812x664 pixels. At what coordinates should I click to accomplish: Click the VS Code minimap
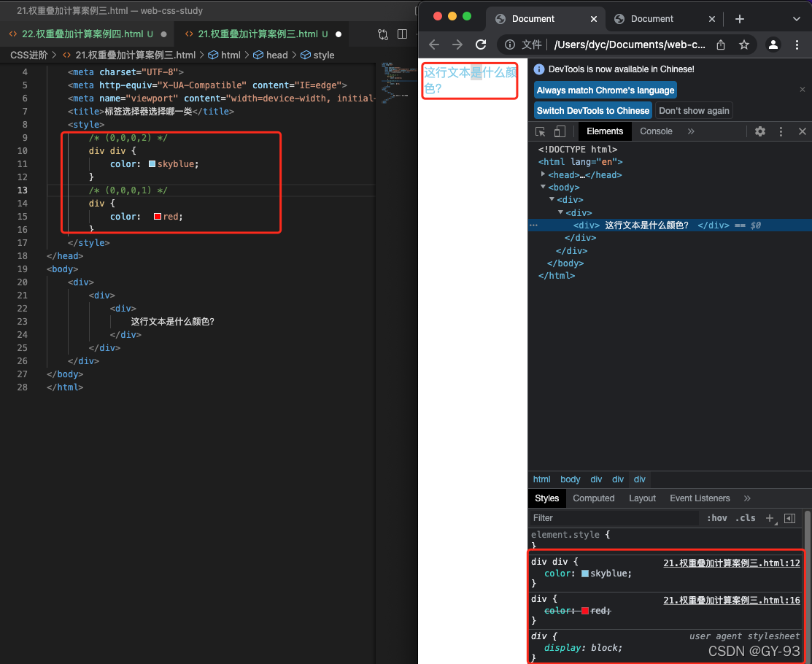point(396,83)
